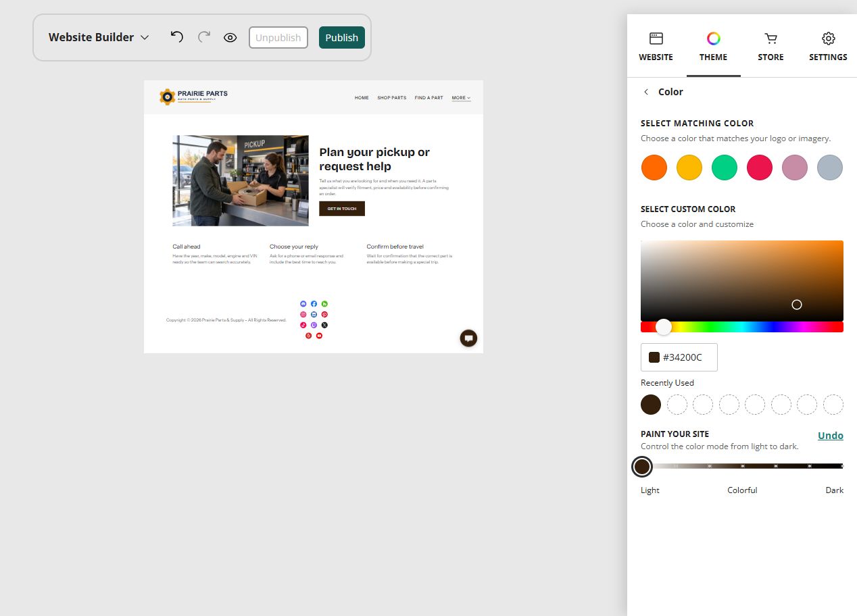Click the #34200C hex color field

click(x=679, y=357)
